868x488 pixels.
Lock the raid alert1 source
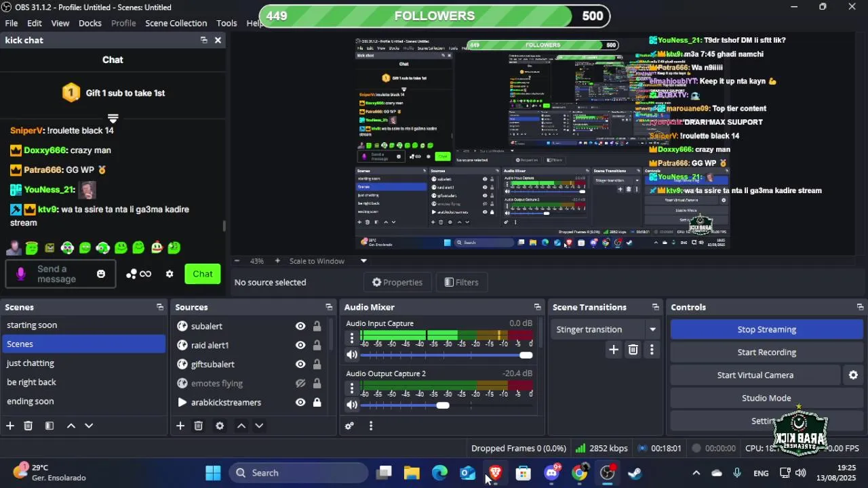(x=317, y=345)
